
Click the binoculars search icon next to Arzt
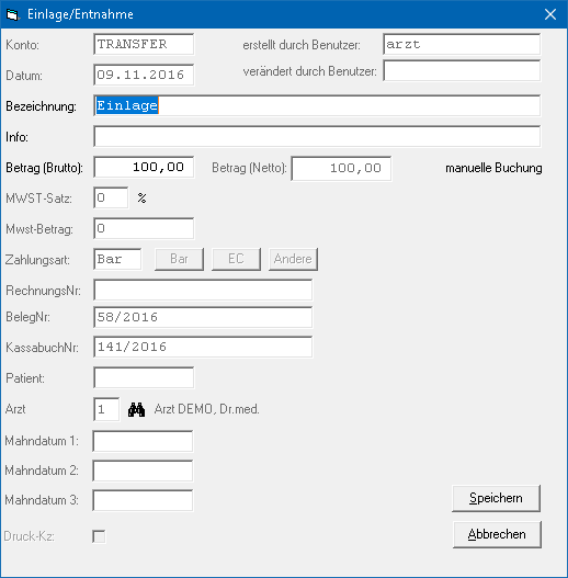point(136,410)
